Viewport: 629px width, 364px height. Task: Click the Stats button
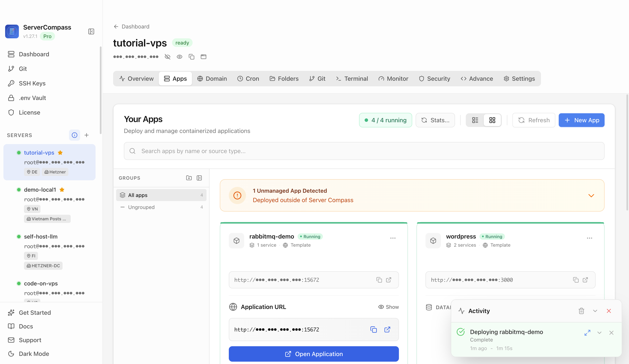(x=435, y=120)
